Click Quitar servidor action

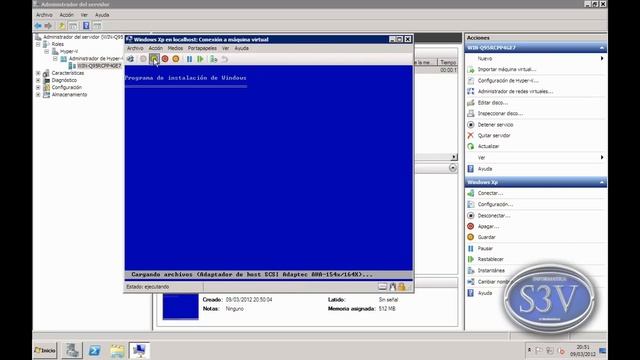click(494, 136)
